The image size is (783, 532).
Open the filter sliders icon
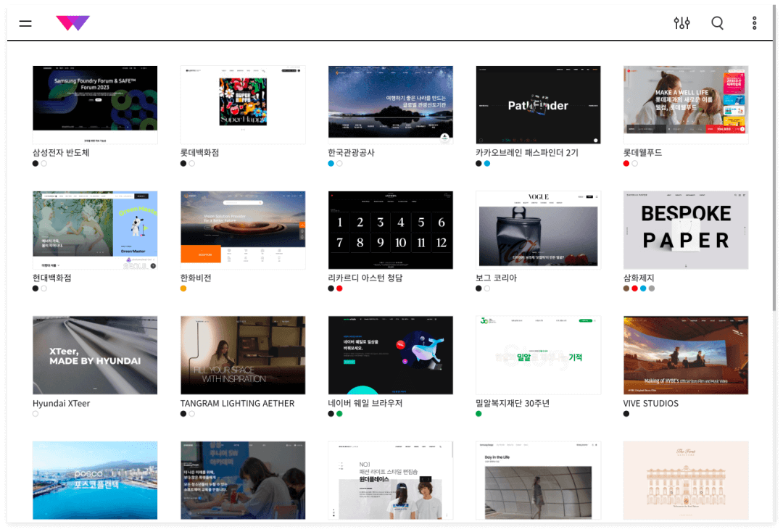[681, 23]
